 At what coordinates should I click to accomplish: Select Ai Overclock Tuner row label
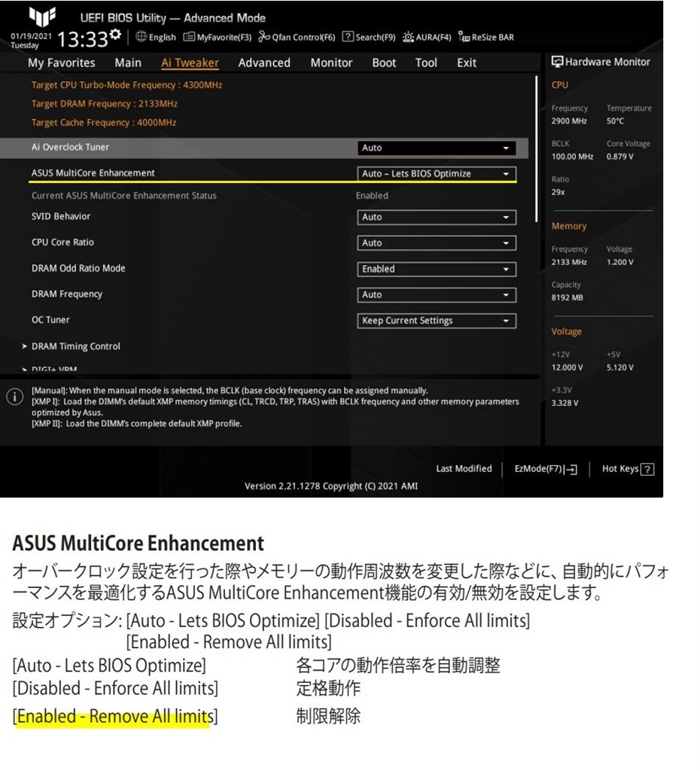[70, 147]
